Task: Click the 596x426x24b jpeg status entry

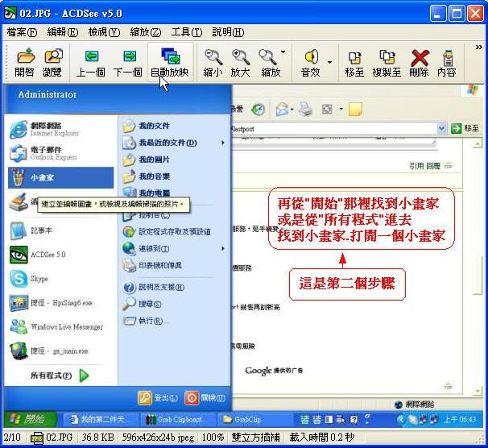Action: [x=158, y=437]
